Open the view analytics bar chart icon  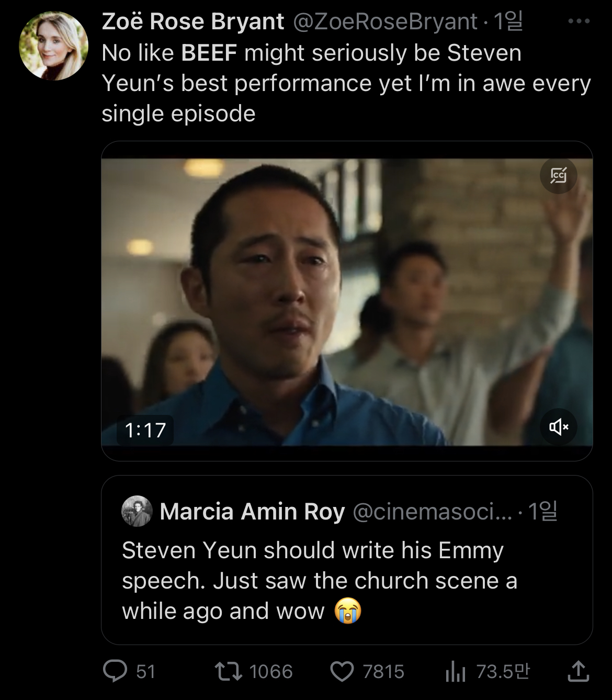455,671
